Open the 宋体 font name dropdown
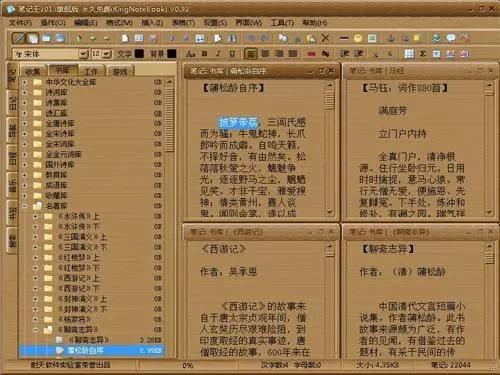The height and width of the screenshot is (375, 500). coord(83,54)
